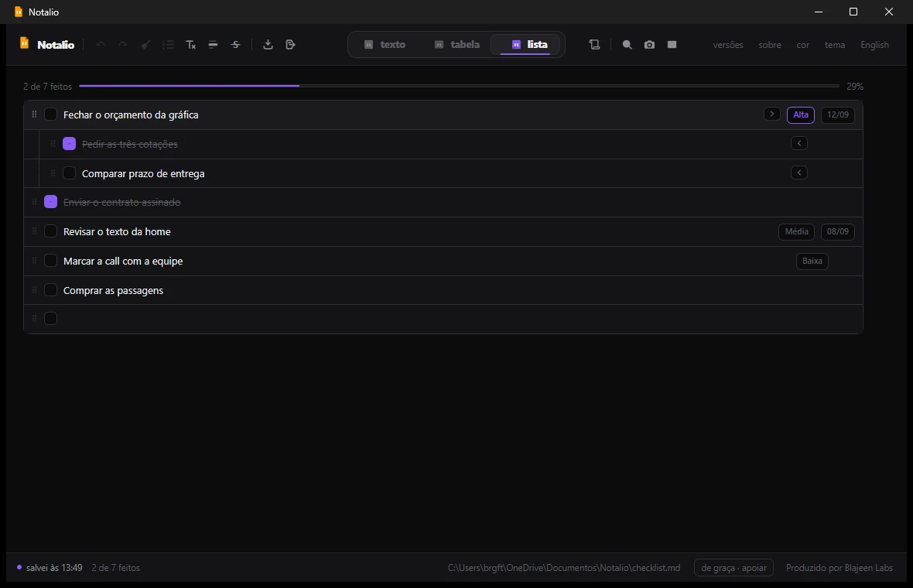Check 'Comparar prazo de entrega'
The height and width of the screenshot is (588, 913).
(x=70, y=173)
